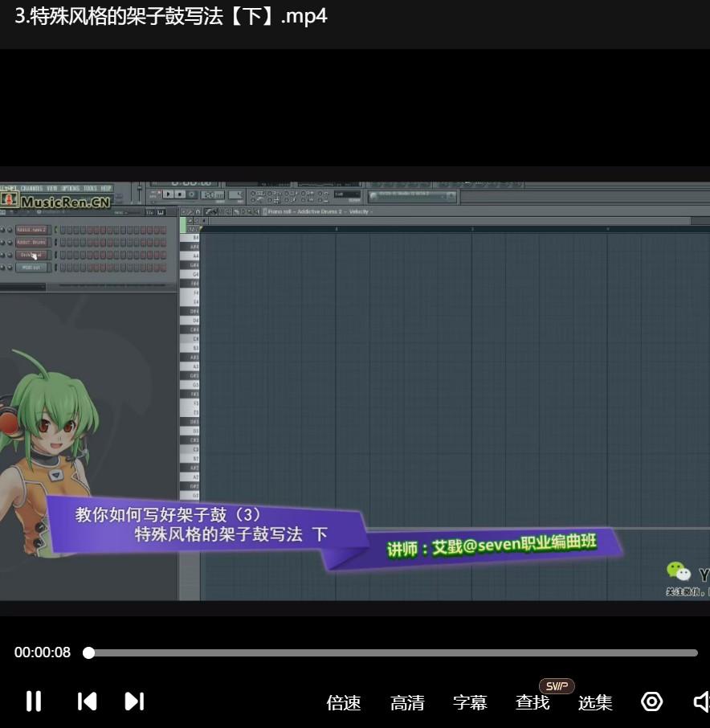Pause the video playback

point(34,701)
